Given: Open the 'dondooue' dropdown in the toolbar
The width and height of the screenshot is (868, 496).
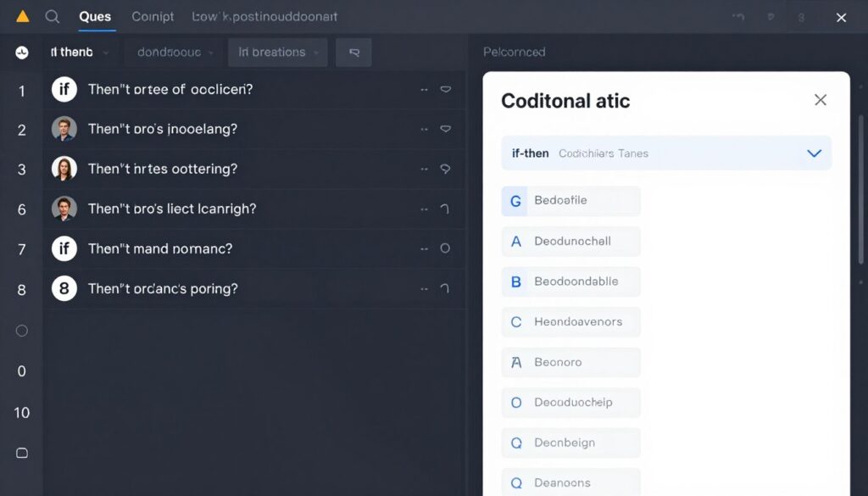Looking at the screenshot, I should (172, 52).
